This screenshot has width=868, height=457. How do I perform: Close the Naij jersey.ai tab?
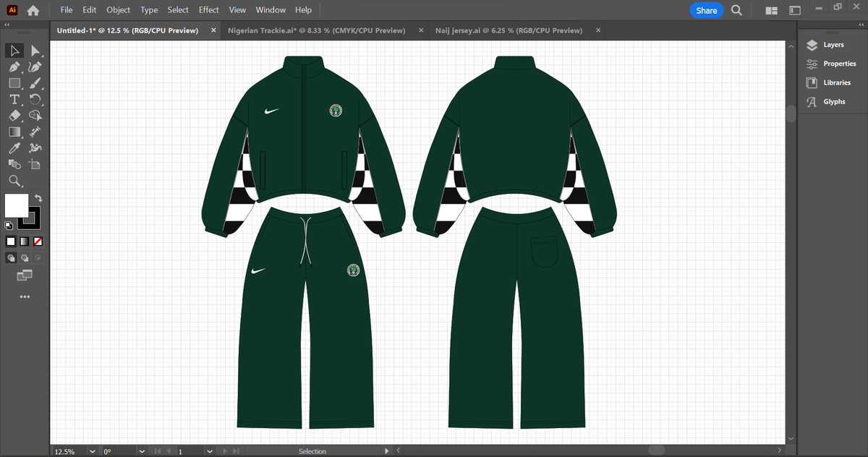pos(598,30)
